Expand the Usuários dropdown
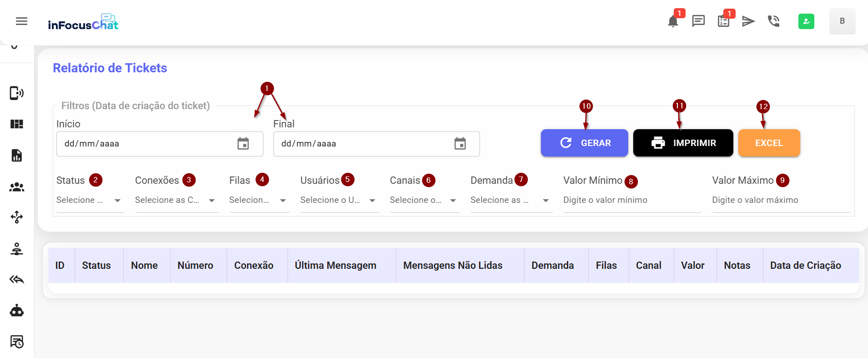 point(338,200)
